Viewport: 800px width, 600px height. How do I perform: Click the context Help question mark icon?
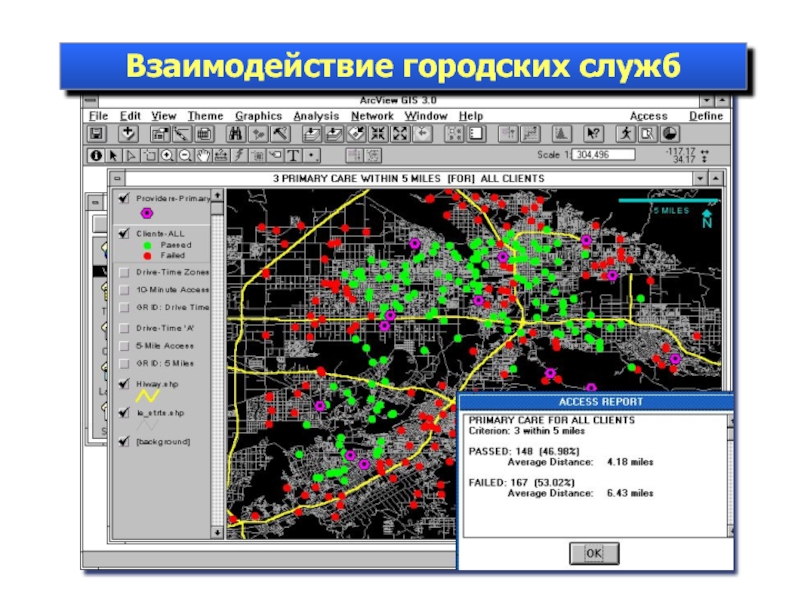click(593, 134)
